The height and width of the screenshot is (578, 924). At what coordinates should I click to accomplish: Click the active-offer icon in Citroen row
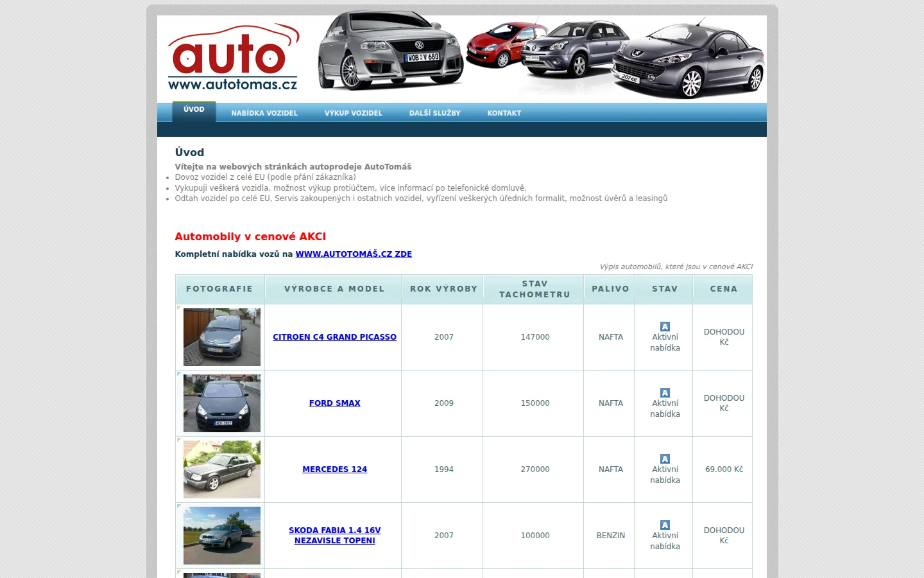(x=665, y=327)
